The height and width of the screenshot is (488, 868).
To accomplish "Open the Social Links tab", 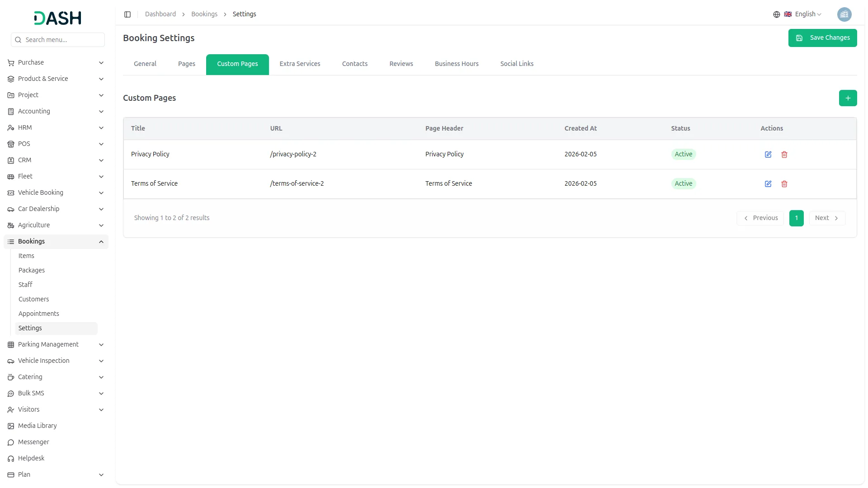I will (x=516, y=64).
